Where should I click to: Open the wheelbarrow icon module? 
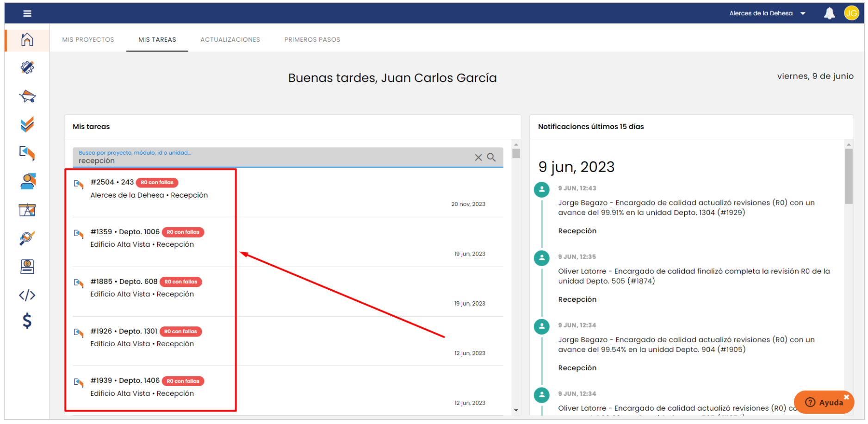[x=27, y=96]
